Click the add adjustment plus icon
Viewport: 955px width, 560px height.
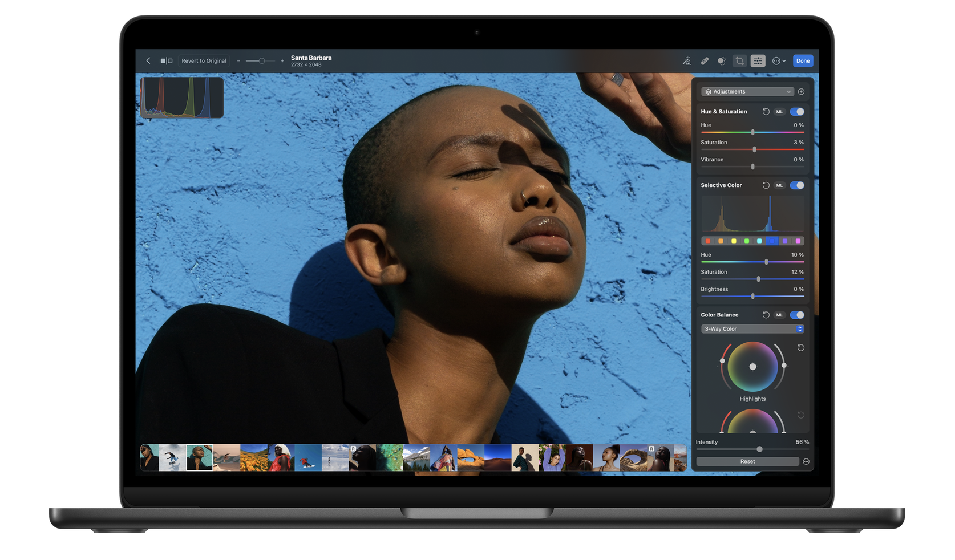pyautogui.click(x=801, y=92)
